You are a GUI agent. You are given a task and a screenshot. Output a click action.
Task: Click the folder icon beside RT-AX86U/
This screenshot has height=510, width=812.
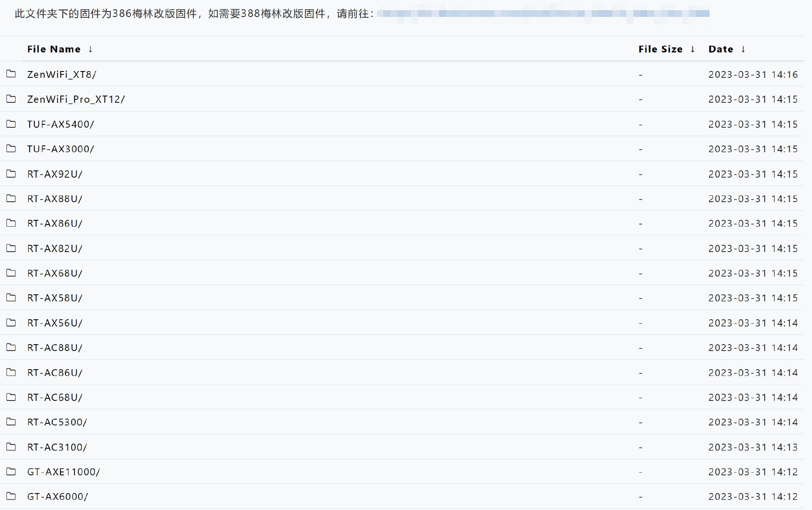pos(11,223)
